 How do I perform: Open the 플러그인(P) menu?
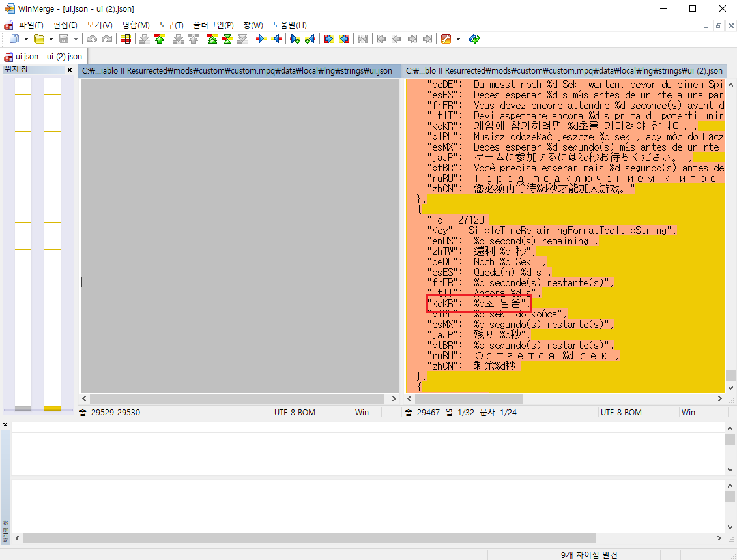213,25
